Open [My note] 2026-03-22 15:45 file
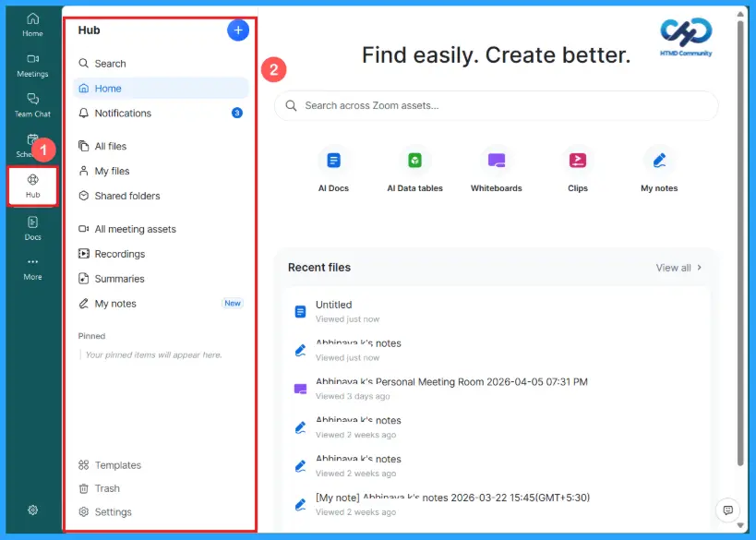756x540 pixels. (x=496, y=504)
